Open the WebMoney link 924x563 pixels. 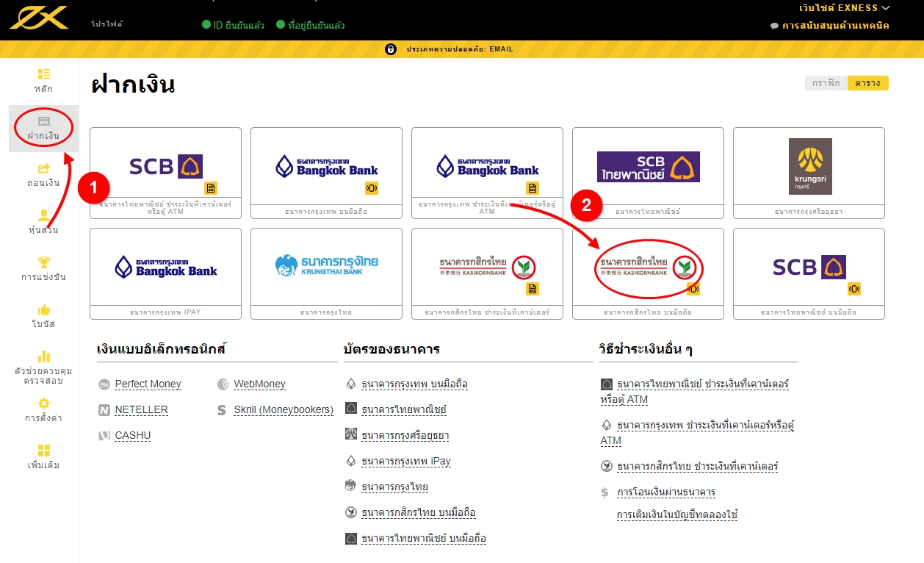point(260,384)
